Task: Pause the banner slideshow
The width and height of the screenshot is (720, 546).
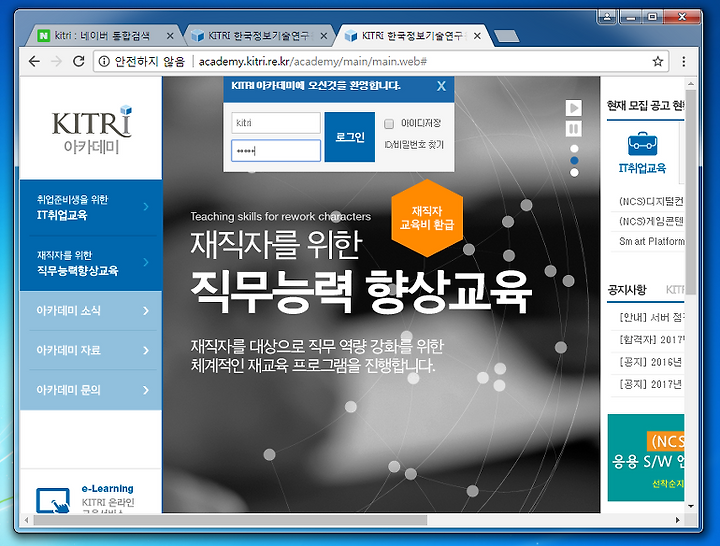Action: click(x=574, y=129)
